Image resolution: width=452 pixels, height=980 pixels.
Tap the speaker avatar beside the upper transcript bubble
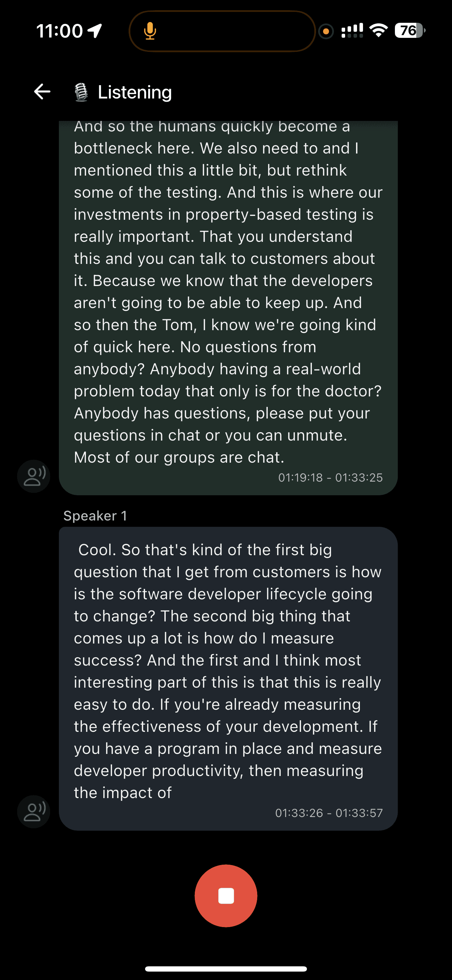tap(34, 476)
